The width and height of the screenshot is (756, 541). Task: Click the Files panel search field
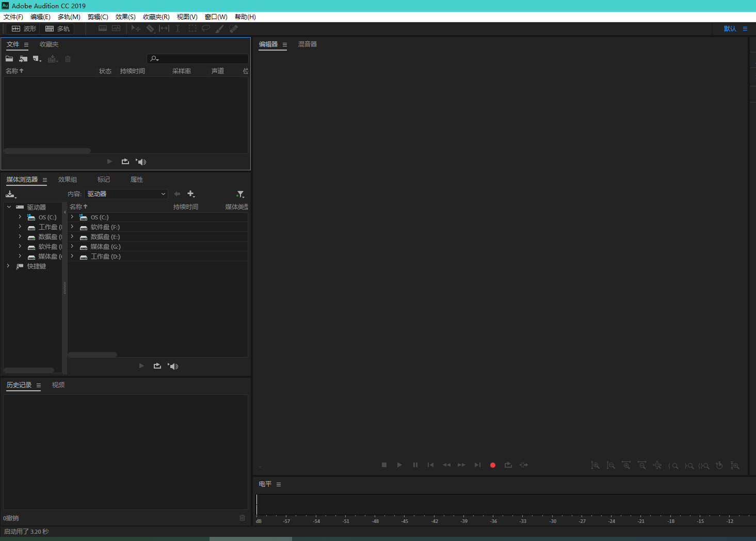tap(201, 59)
